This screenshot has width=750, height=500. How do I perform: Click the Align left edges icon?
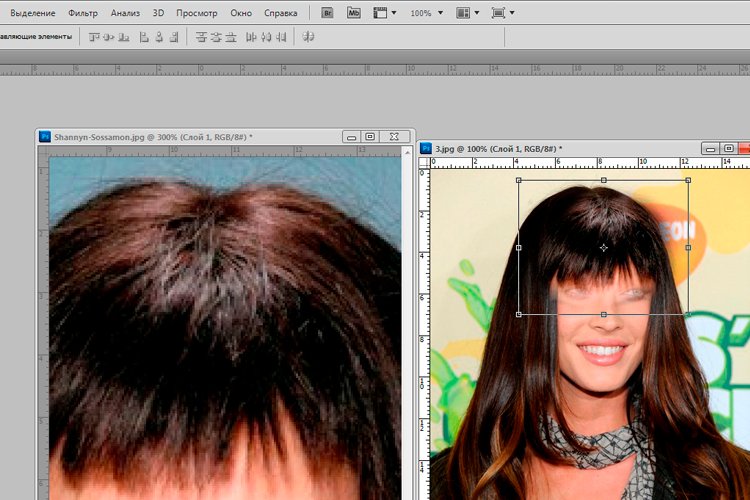tap(143, 37)
